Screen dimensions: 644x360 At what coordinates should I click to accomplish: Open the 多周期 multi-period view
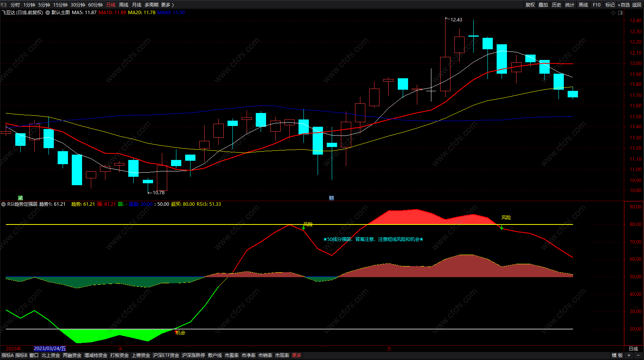152,5
